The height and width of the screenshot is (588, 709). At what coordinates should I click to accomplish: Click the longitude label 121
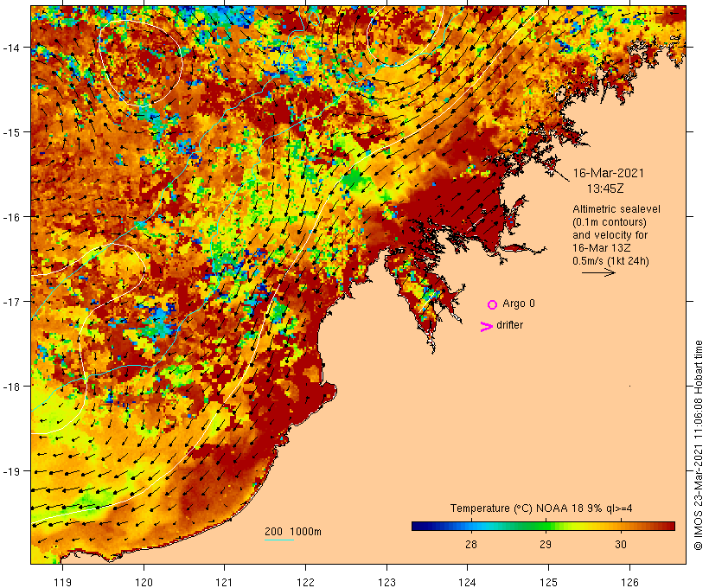click(225, 582)
